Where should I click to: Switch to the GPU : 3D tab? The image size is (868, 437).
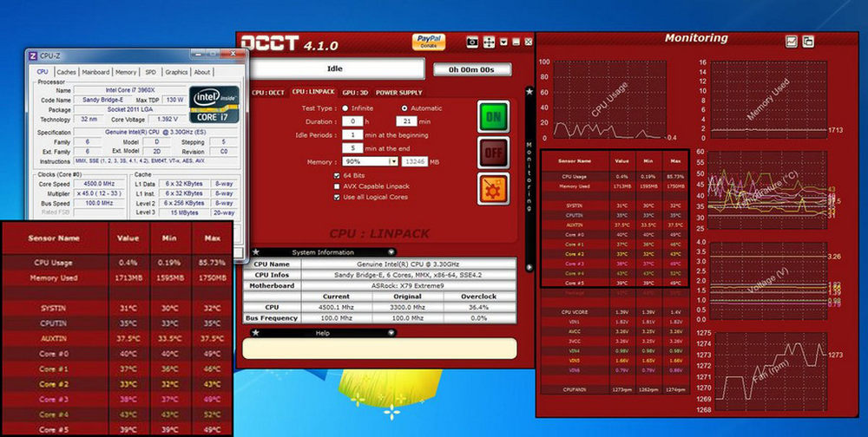tap(354, 92)
